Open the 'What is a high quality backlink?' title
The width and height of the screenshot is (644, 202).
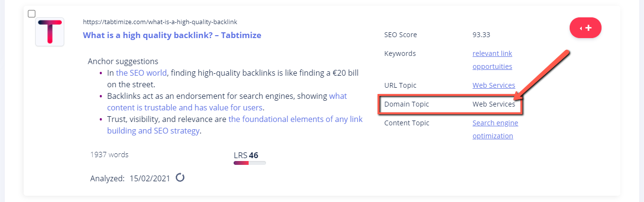click(x=172, y=35)
